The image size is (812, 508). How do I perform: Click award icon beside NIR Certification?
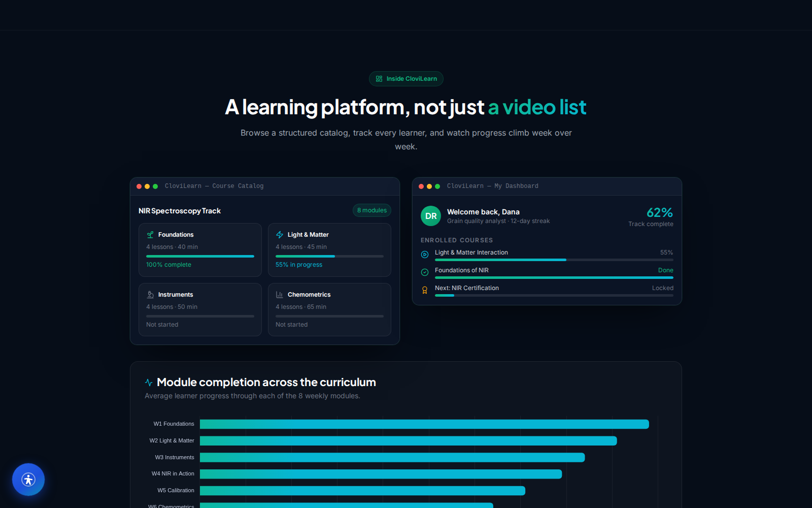(425, 290)
